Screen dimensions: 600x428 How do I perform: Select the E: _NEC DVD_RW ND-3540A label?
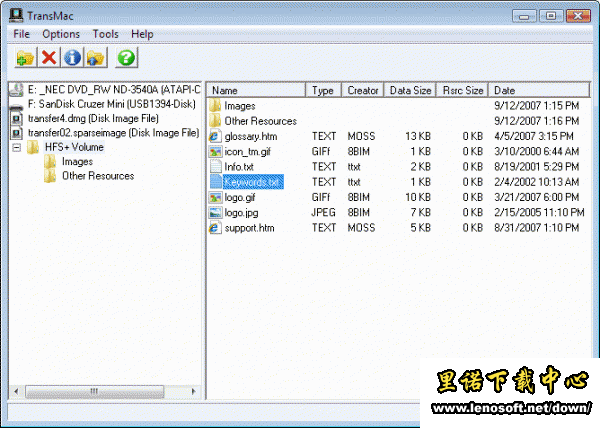click(114, 90)
